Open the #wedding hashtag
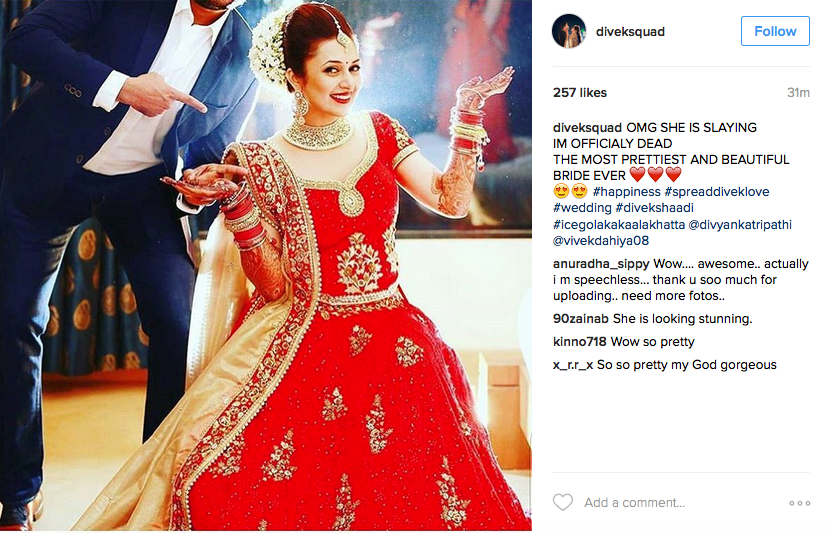 pyautogui.click(x=582, y=208)
